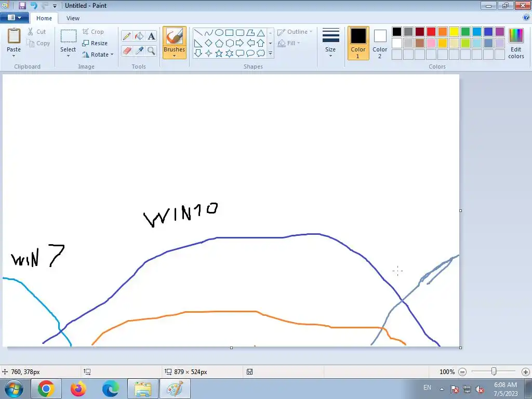
Task: Choose the Cloud callout shape
Action: (261, 54)
